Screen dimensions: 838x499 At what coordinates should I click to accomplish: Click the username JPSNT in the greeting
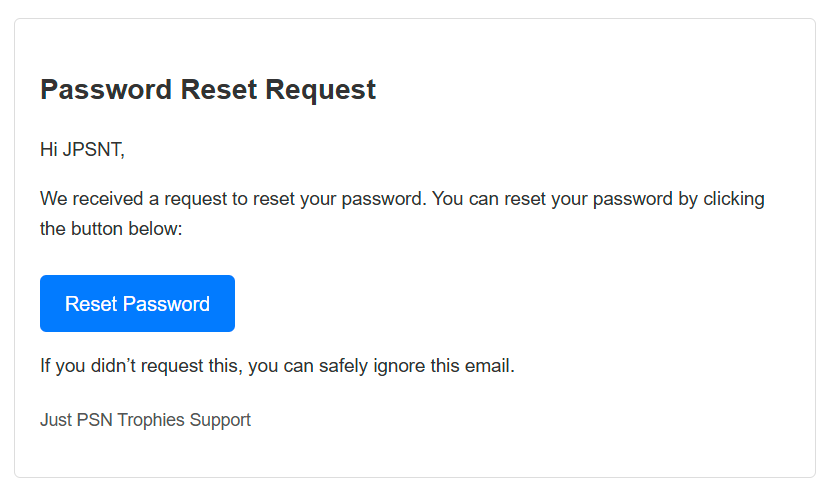point(93,150)
